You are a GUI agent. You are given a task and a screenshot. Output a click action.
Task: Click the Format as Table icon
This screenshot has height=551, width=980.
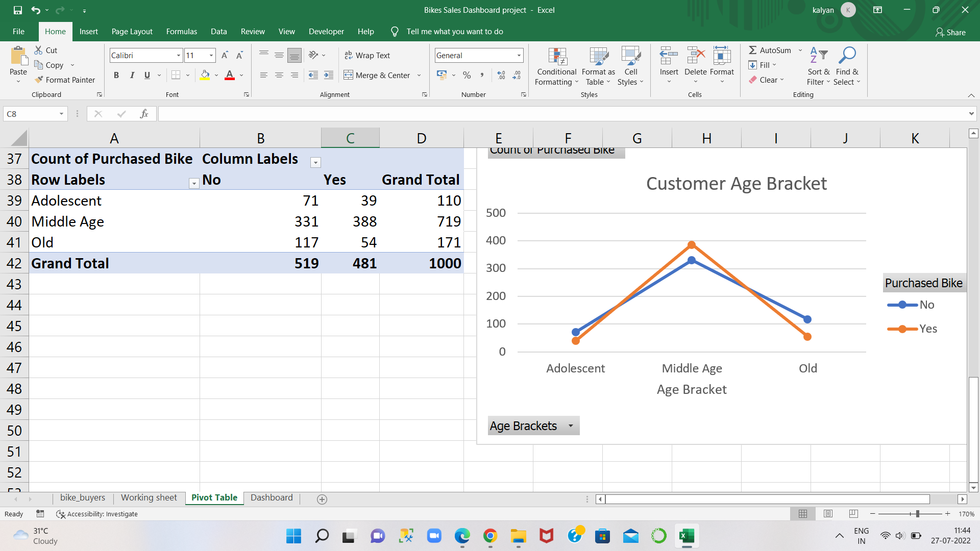coord(598,59)
